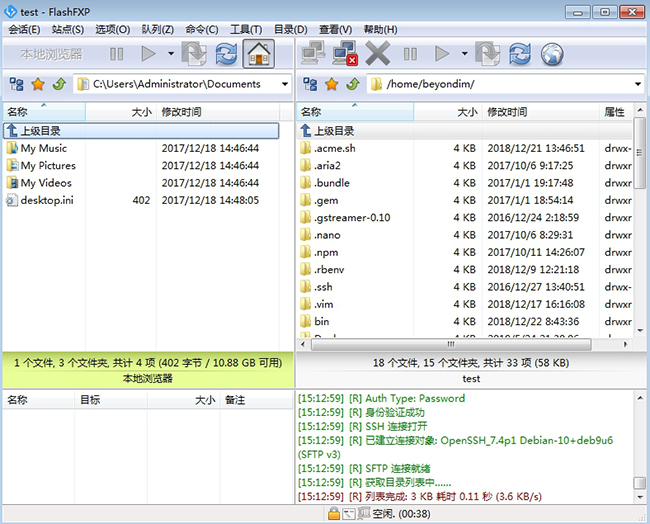Expand the local path dropdown for Documents
The height and width of the screenshot is (524, 650).
285,84
